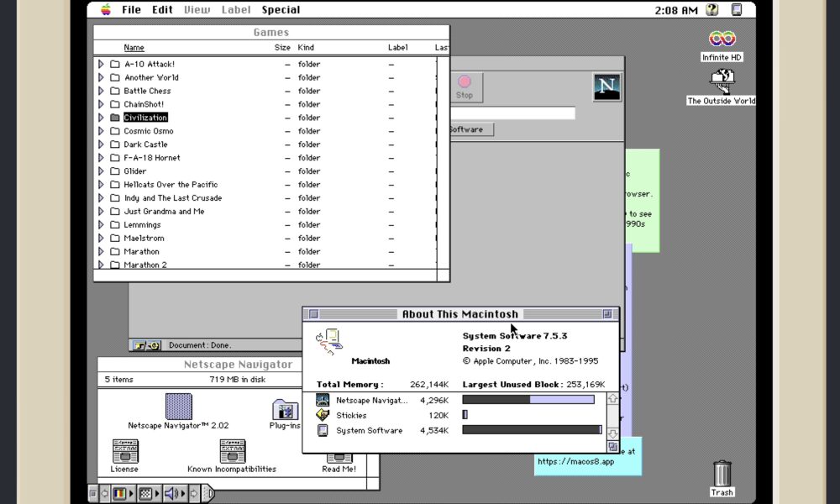Click the Stickies icon in memory list

323,415
